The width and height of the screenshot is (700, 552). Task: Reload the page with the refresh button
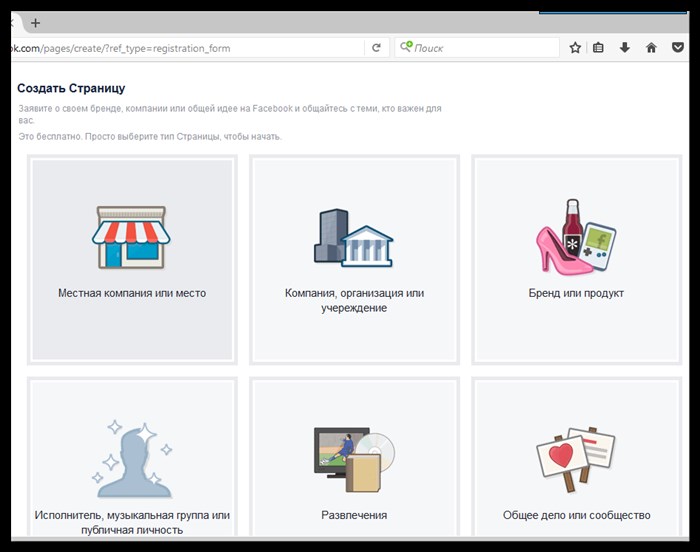(376, 48)
